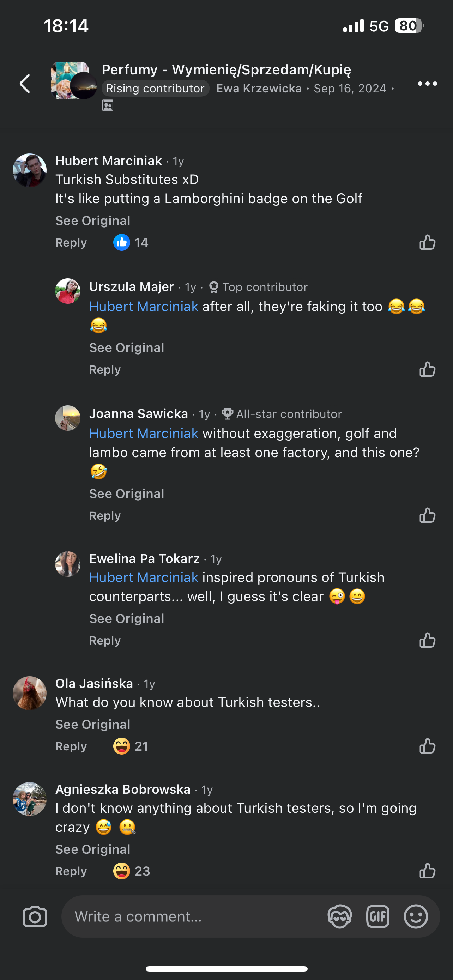Open the emoji smiley picker
Image resolution: width=453 pixels, height=980 pixels.
coord(415,917)
